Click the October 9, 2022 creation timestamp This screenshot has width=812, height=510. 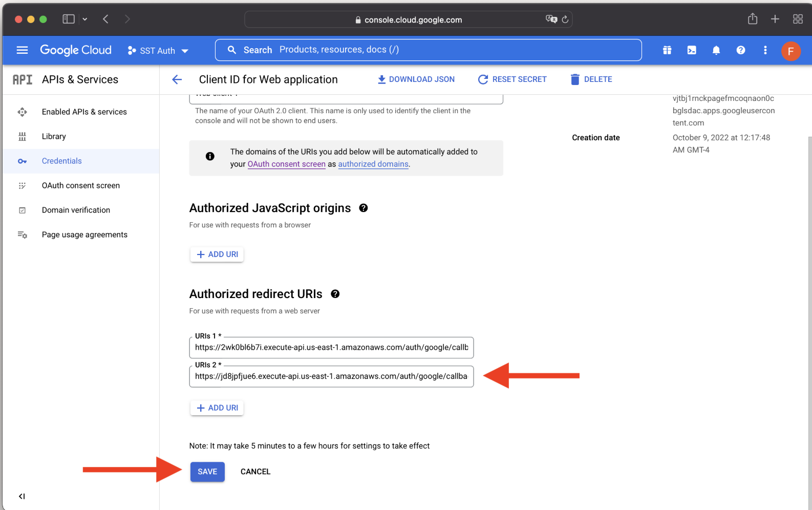[721, 144]
